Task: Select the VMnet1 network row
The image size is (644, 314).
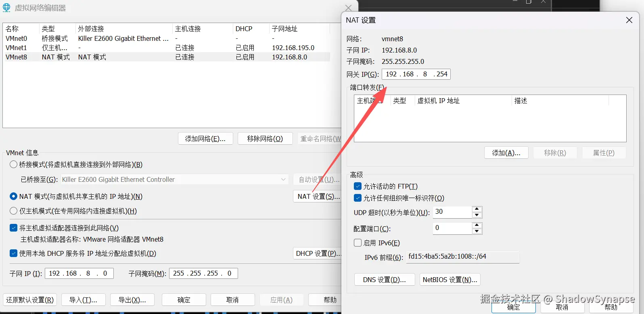Action: point(166,48)
